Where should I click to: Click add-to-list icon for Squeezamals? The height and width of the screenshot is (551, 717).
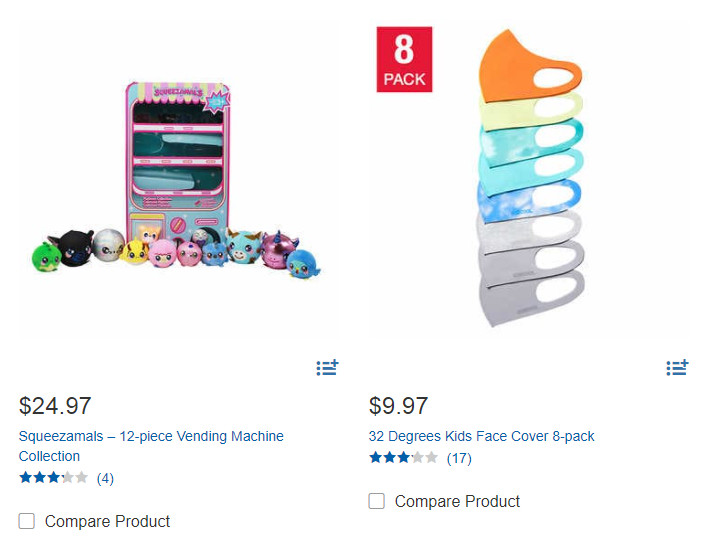coord(327,368)
